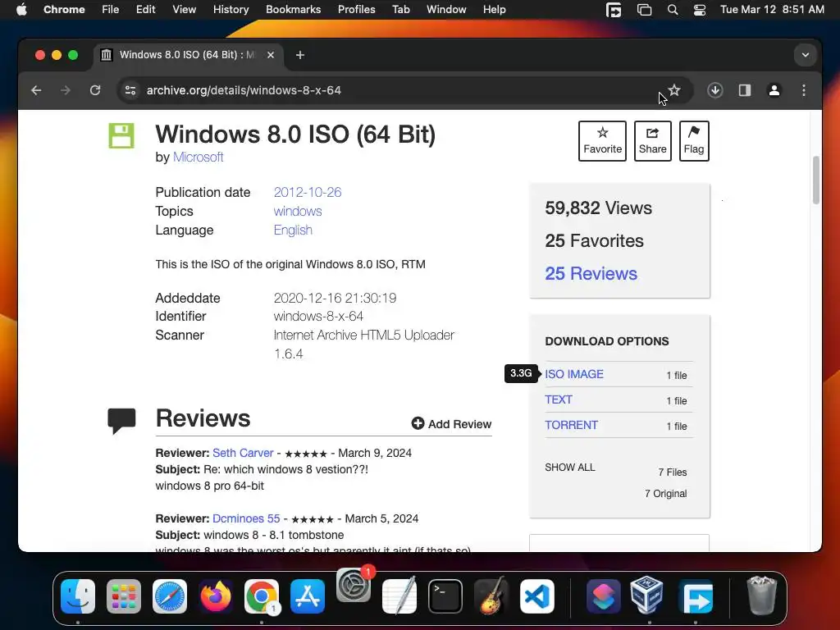Image resolution: width=840 pixels, height=630 pixels.
Task: Launch VirtualBox from the Dock
Action: [x=646, y=596]
